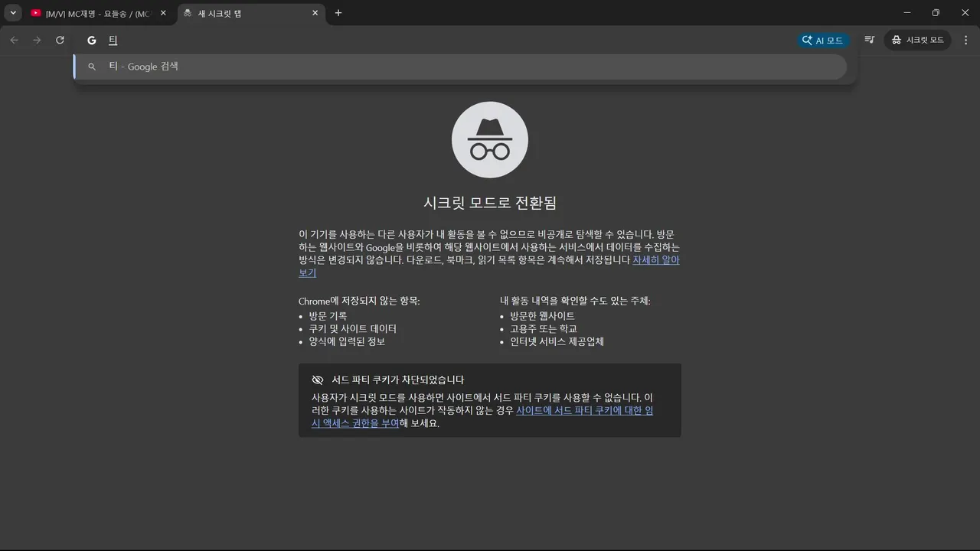Viewport: 980px width, 551px height.
Task: Click the '고용주 또는 학교' list item
Action: pyautogui.click(x=544, y=329)
